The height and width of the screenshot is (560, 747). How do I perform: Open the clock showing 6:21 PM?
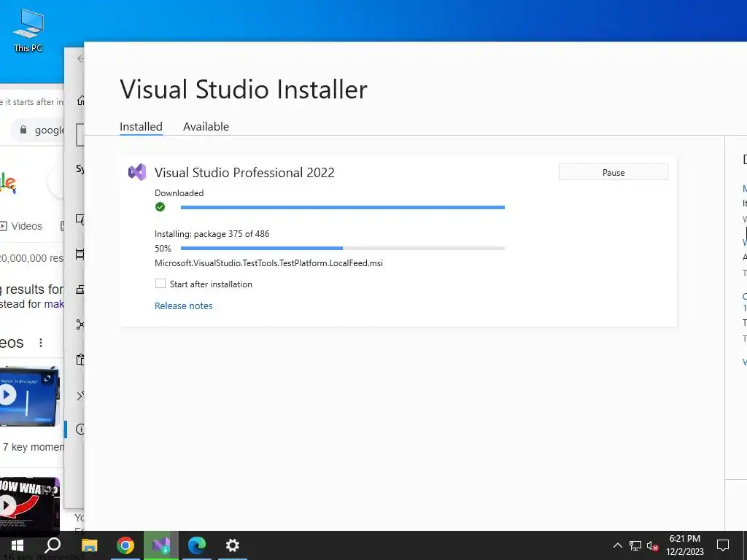pyautogui.click(x=684, y=545)
